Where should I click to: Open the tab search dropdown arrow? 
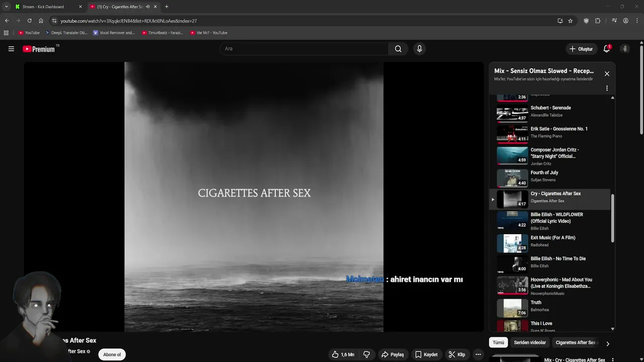pyautogui.click(x=6, y=7)
